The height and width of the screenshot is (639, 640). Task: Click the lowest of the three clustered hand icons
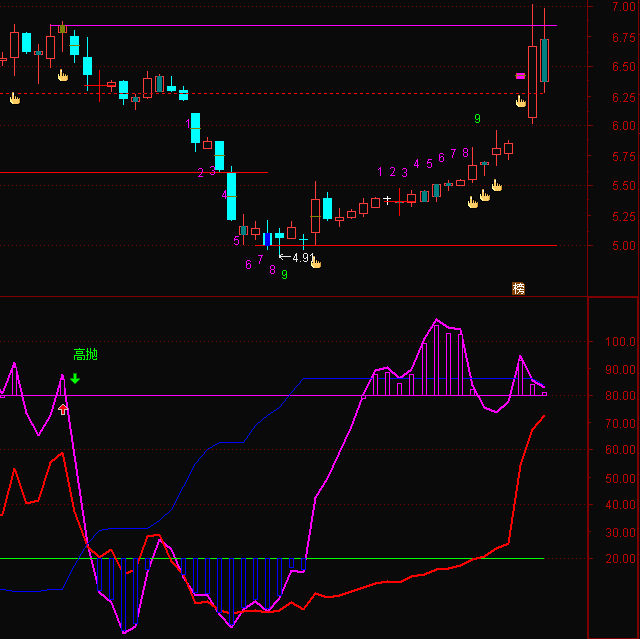(x=473, y=202)
